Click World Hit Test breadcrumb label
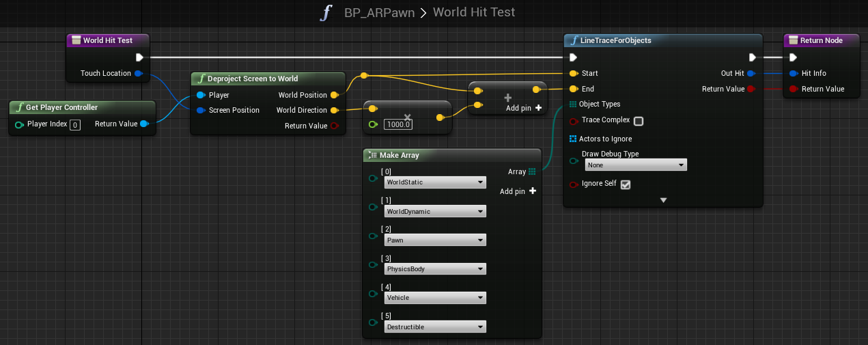This screenshot has height=345, width=868. (474, 12)
